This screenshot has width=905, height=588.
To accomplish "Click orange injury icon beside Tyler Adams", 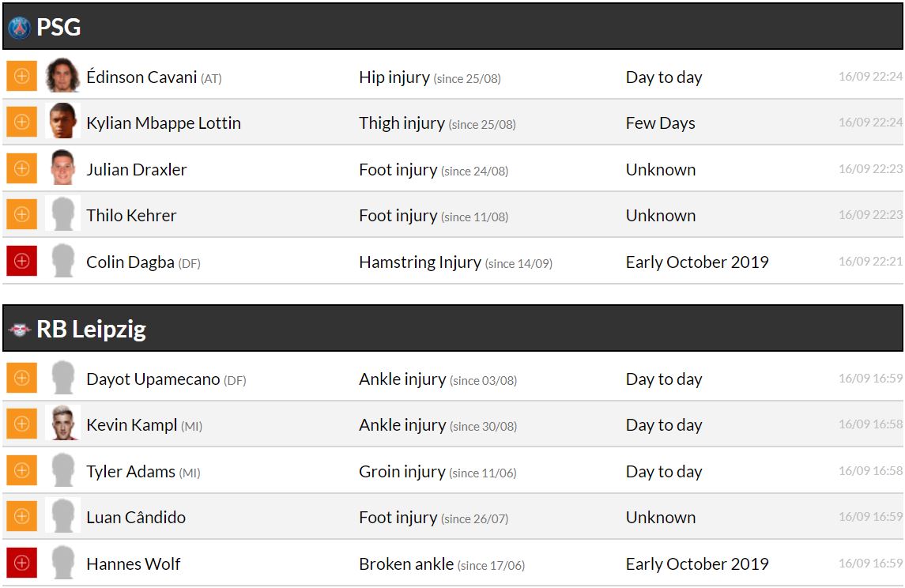I will click(x=21, y=471).
